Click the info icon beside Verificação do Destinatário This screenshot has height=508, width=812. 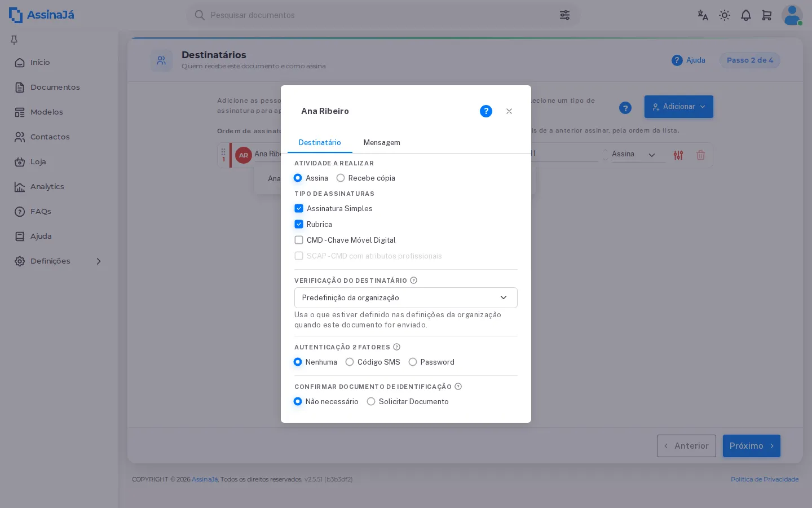[414, 281]
